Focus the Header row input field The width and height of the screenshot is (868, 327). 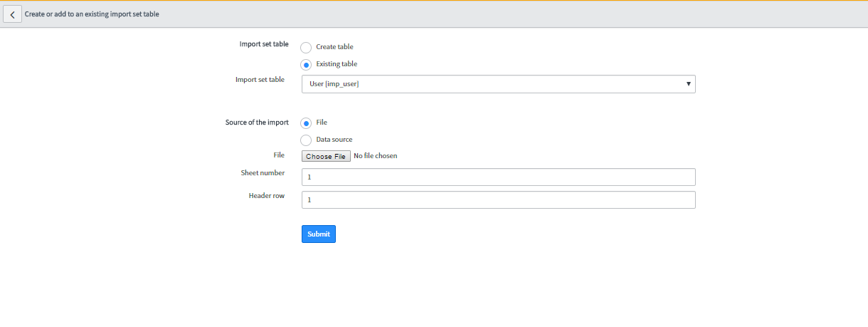[x=498, y=200]
